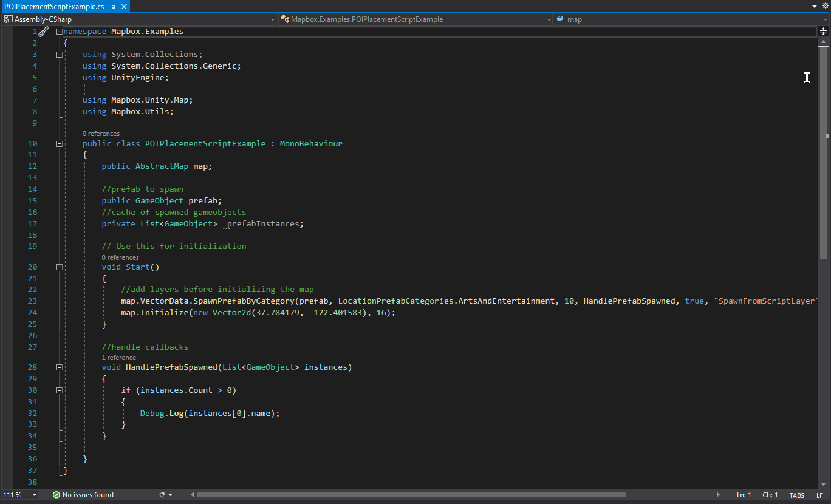Collapse the using directives region
831x504 pixels.
(x=59, y=55)
